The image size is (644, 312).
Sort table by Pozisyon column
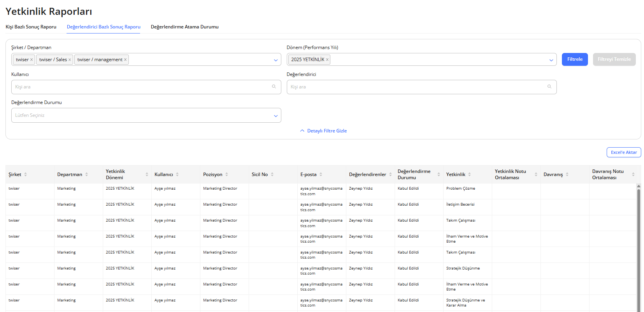pyautogui.click(x=226, y=175)
